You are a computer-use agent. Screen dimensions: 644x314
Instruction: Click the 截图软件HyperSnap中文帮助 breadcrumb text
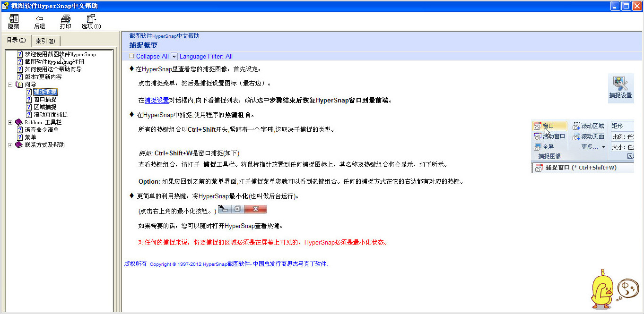click(165, 36)
